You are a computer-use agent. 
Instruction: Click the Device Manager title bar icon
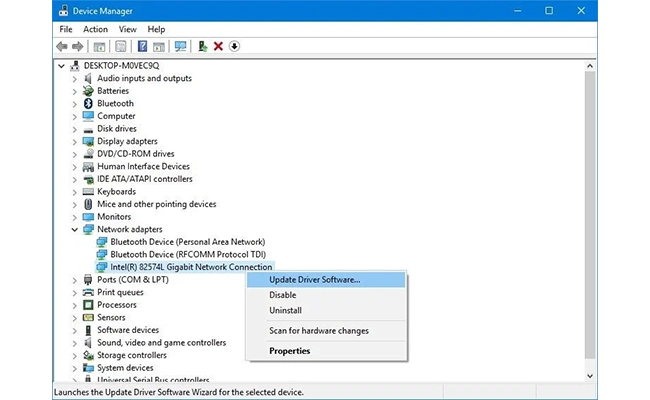click(63, 11)
